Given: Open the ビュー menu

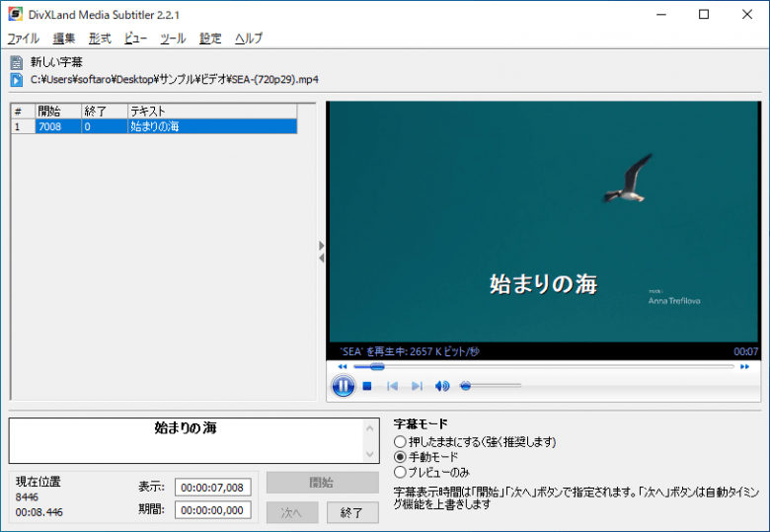Looking at the screenshot, I should coord(135,38).
